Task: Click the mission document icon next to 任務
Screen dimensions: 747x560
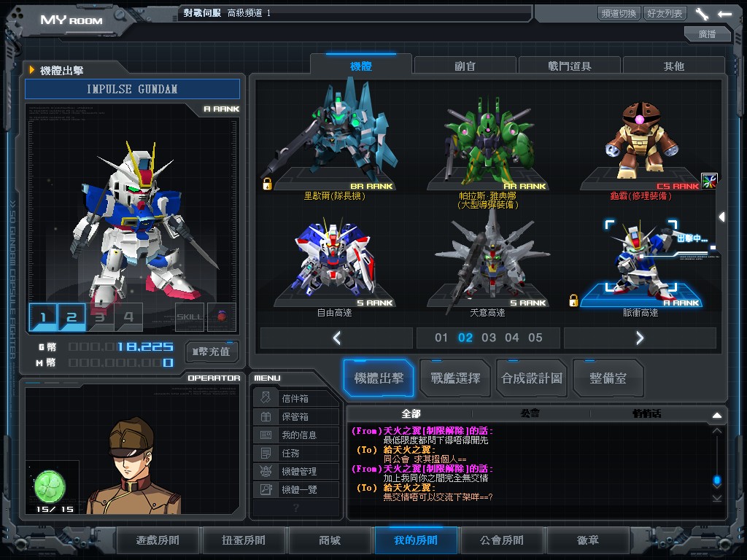Action: coord(266,453)
